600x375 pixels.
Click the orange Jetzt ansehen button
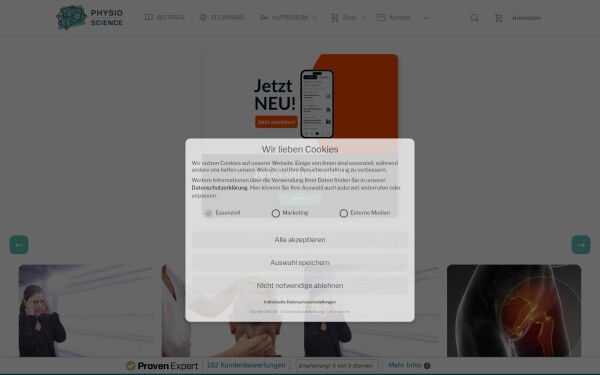point(276,122)
